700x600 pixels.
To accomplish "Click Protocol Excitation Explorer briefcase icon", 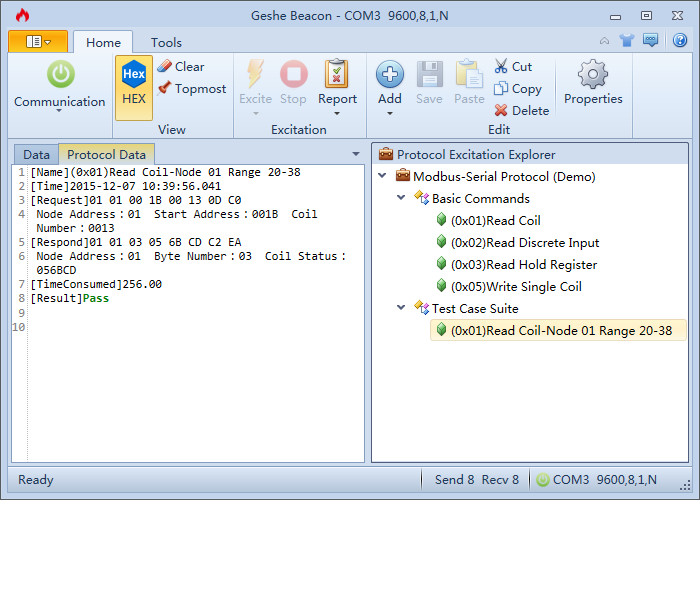I will [x=386, y=154].
